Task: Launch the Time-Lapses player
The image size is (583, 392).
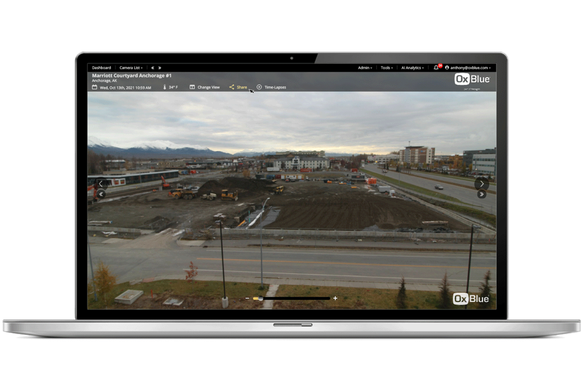Action: (272, 87)
